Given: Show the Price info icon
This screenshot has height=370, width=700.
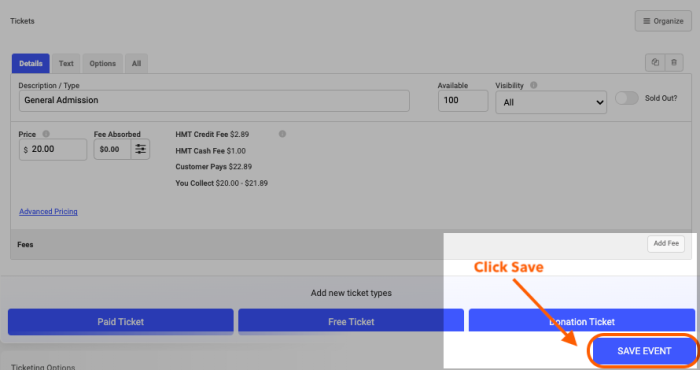Looking at the screenshot, I should 46,134.
